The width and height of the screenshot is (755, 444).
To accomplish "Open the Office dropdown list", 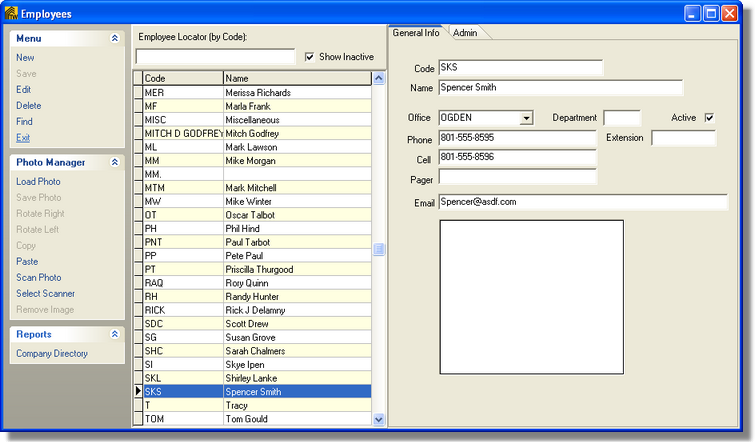I will (x=527, y=118).
